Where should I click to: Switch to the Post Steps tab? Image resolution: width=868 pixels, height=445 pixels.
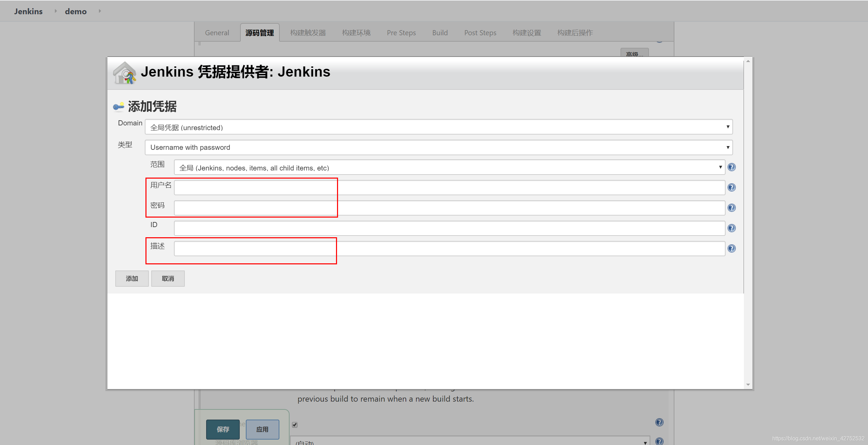pos(480,33)
